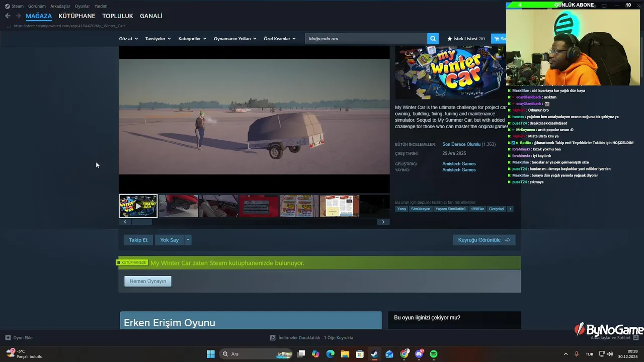Select the Yaşam Simülatörü tag

point(450,209)
